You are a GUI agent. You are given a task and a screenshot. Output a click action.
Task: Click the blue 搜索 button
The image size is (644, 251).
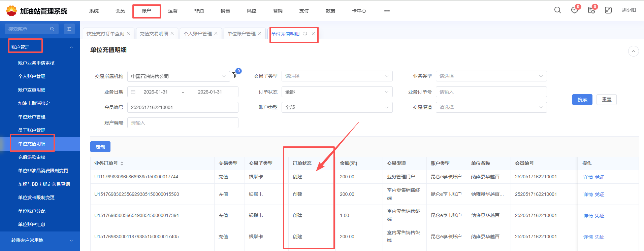pyautogui.click(x=582, y=100)
